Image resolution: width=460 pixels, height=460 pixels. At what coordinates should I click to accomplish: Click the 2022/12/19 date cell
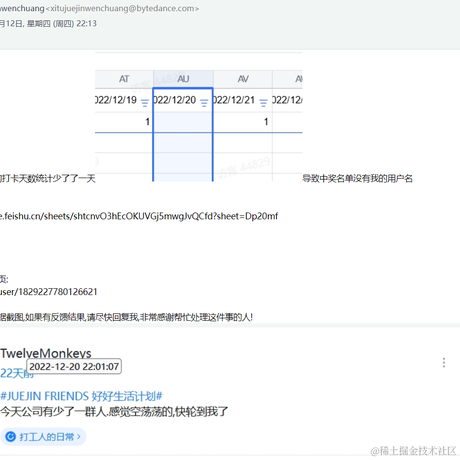click(124, 100)
